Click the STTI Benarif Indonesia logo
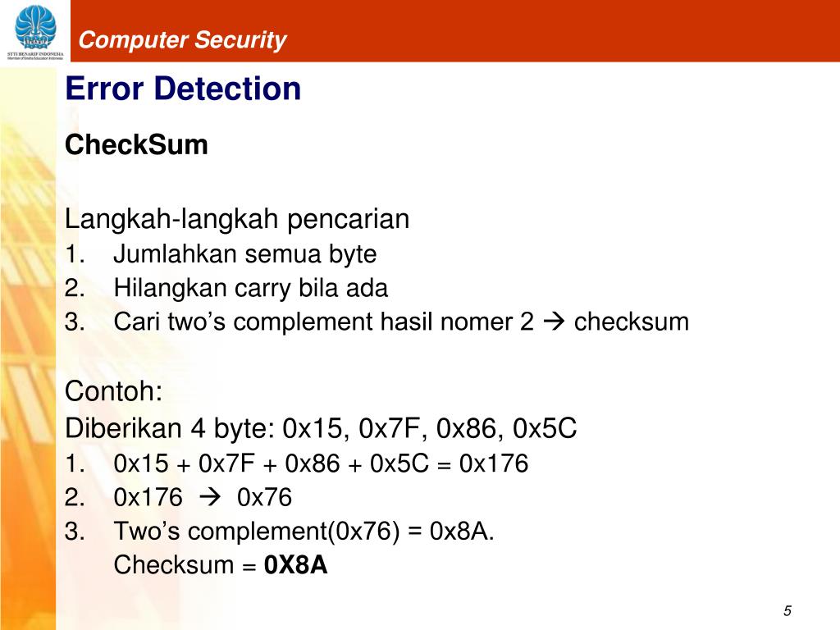840x630 pixels. [35, 32]
